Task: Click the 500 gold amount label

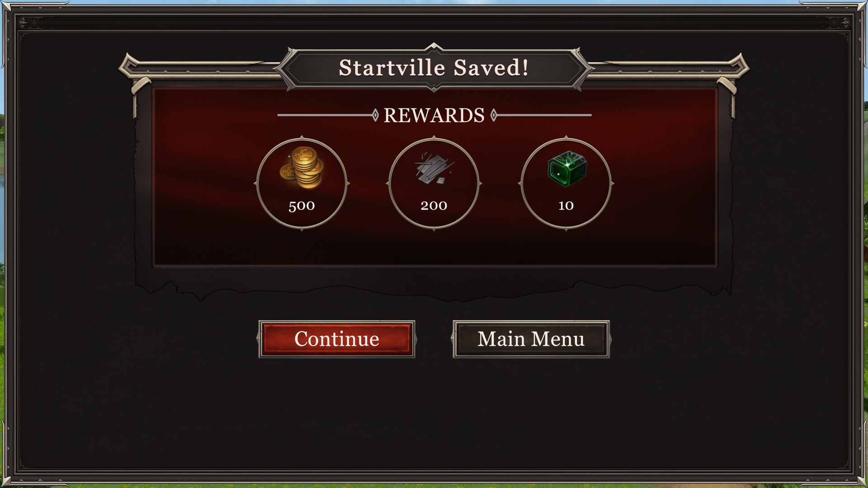Action: coord(302,206)
